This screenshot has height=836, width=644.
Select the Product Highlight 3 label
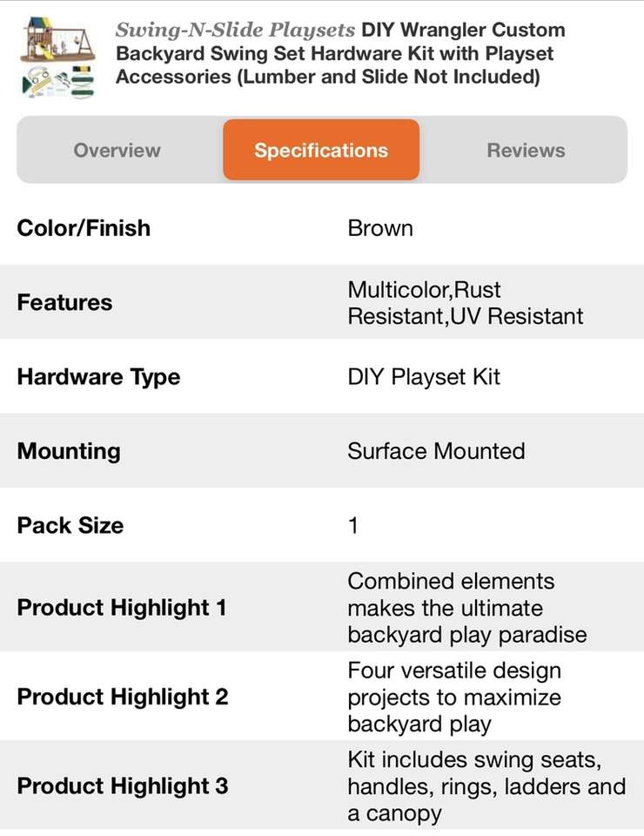123,785
